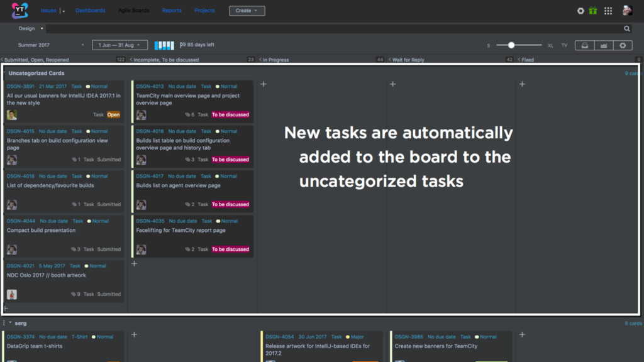Click the backlog tray icon
Viewport: 644px width, 362px height.
(584, 45)
